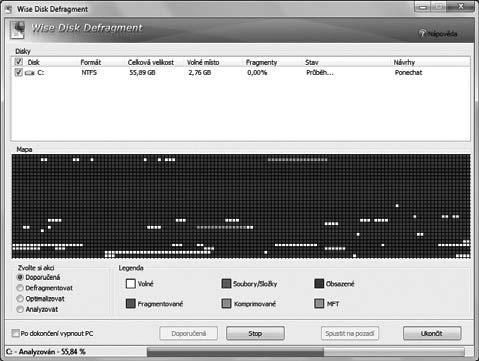
Task: Select the Defragmentovat radio option
Action: click(x=20, y=288)
